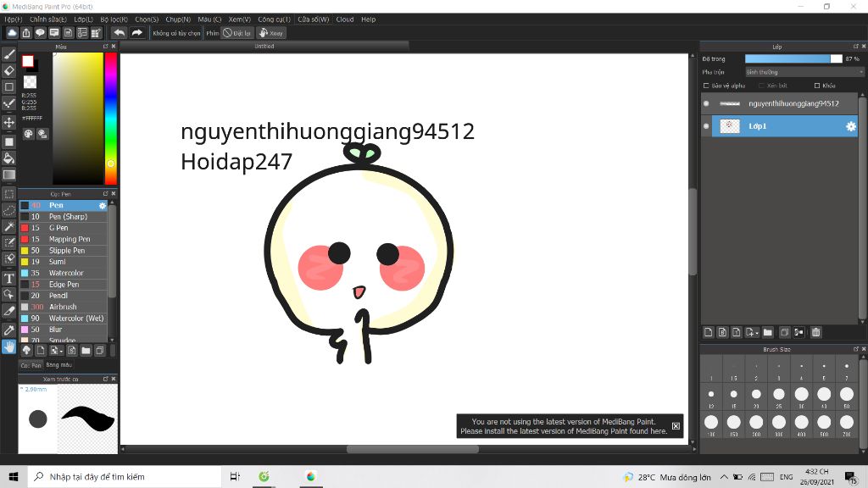Screen dimensions: 868x488
Task: Select the Divide (knife) tool
Action: pyautogui.click(x=8, y=311)
